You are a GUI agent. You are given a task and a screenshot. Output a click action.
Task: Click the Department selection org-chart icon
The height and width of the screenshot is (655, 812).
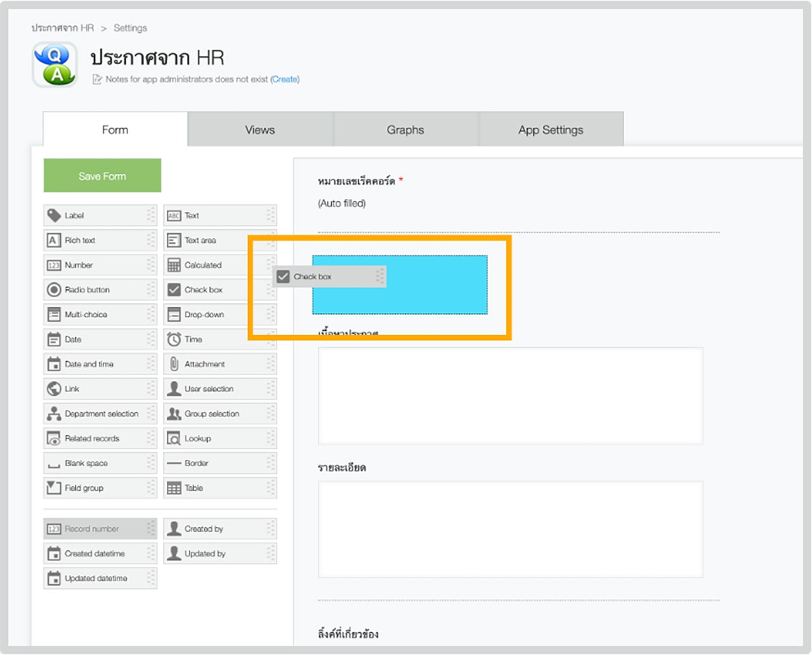pyautogui.click(x=54, y=414)
